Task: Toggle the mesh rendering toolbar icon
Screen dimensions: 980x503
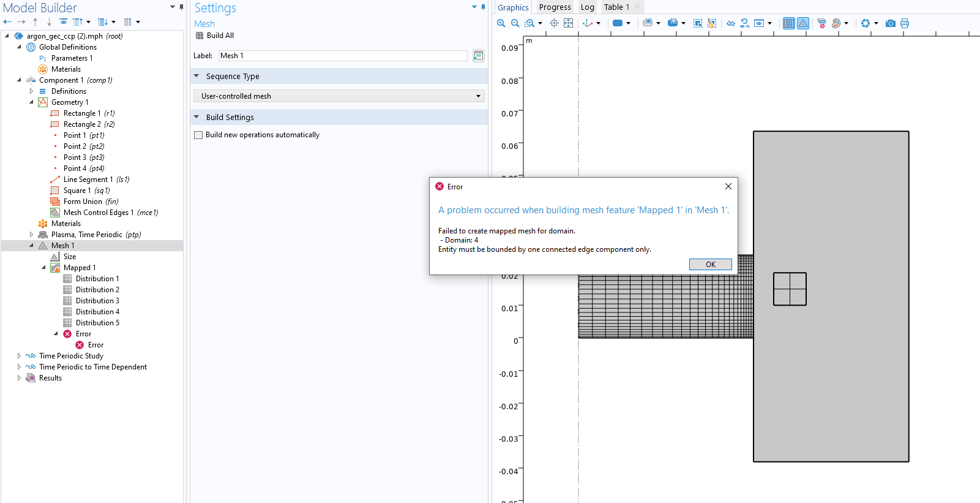Action: click(x=803, y=23)
